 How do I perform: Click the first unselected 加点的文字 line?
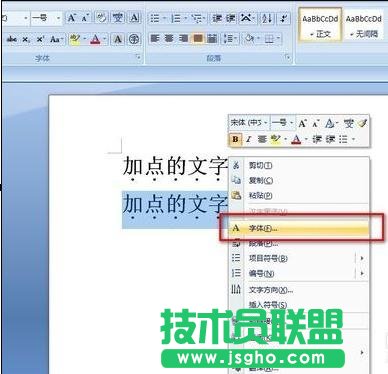coord(175,168)
